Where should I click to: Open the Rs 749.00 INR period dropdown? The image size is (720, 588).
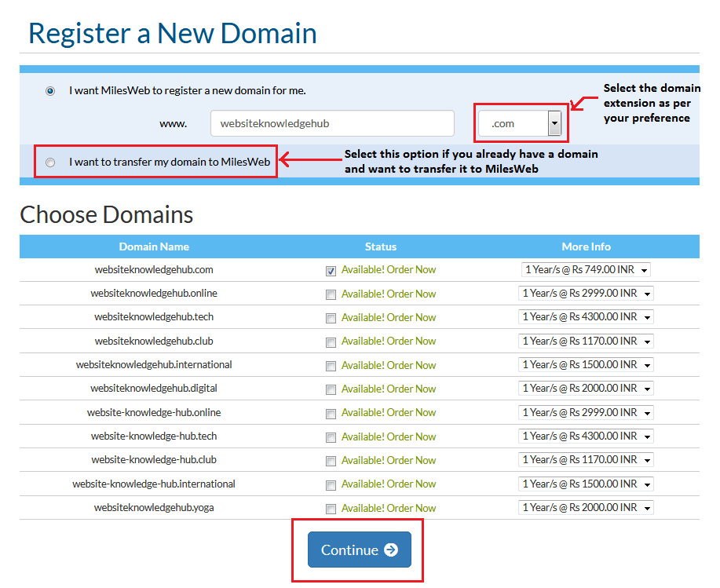click(x=586, y=269)
